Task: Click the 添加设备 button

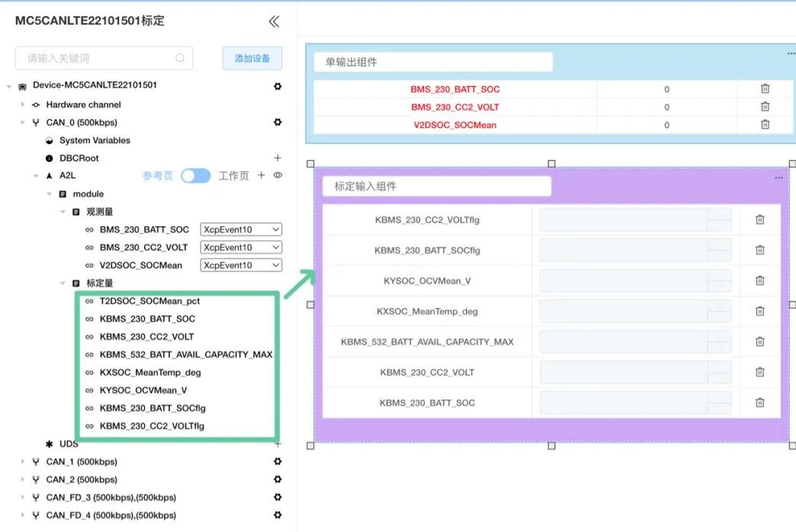Action: (x=252, y=58)
